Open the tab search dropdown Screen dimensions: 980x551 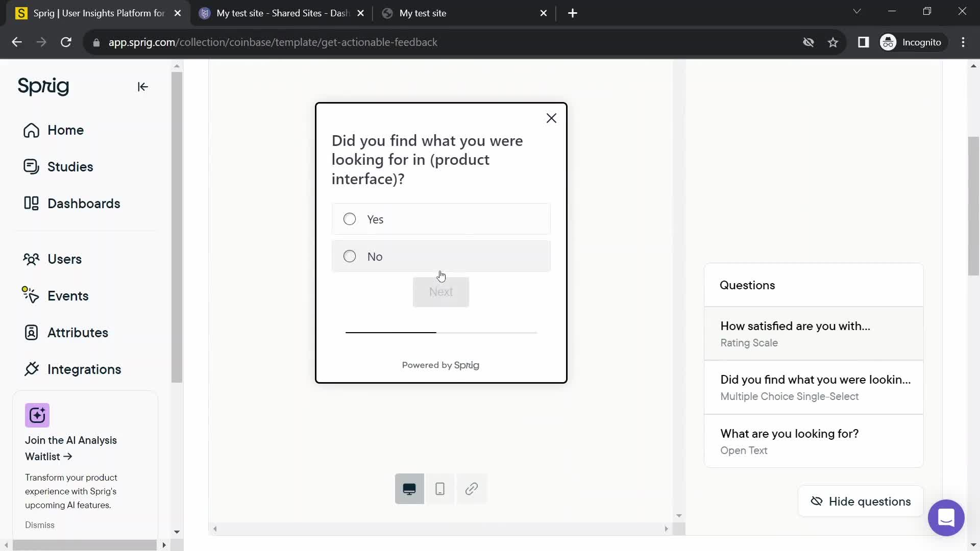pyautogui.click(x=857, y=11)
